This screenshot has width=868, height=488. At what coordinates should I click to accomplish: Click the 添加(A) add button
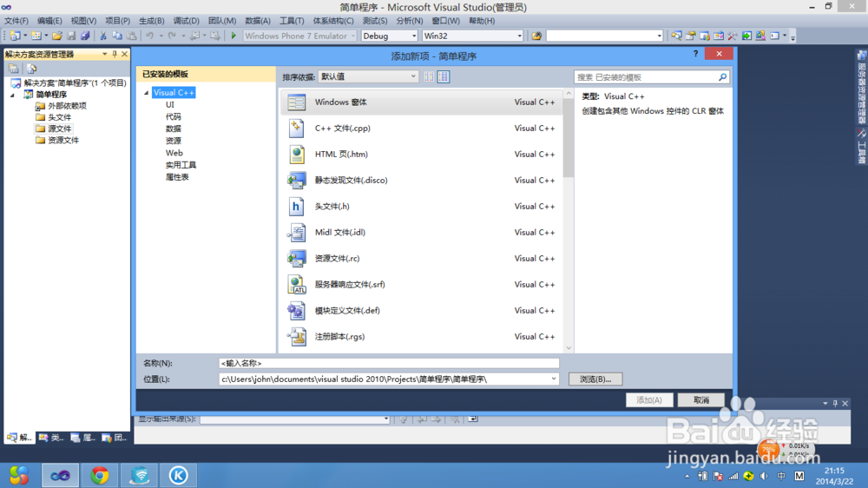pyautogui.click(x=649, y=400)
